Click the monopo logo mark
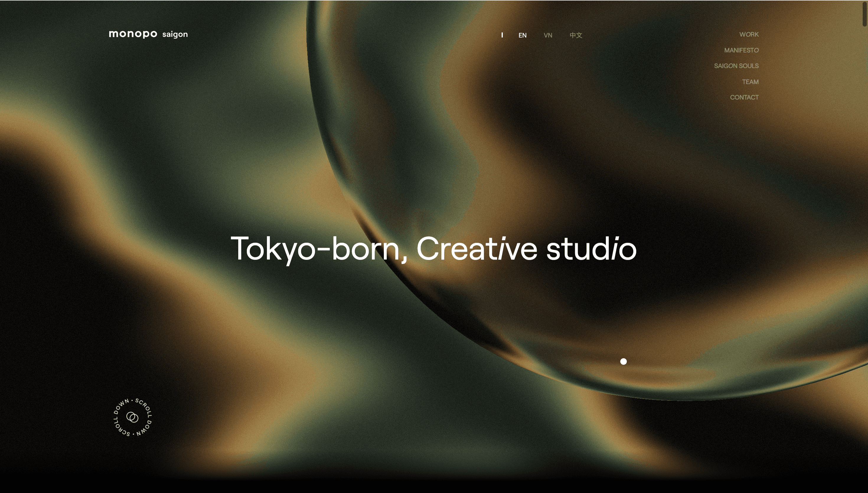Screen dimensions: 868x493 coord(133,34)
